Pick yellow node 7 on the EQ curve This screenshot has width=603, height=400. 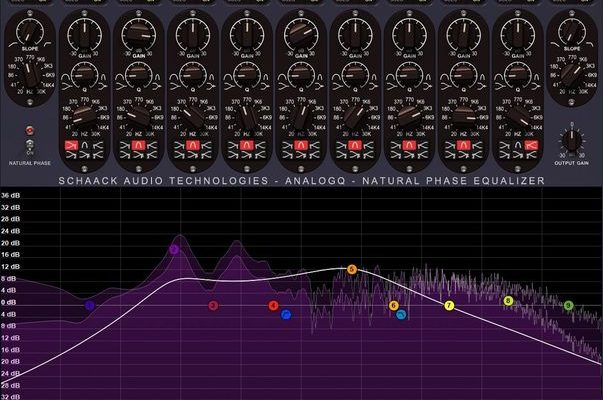pos(449,305)
